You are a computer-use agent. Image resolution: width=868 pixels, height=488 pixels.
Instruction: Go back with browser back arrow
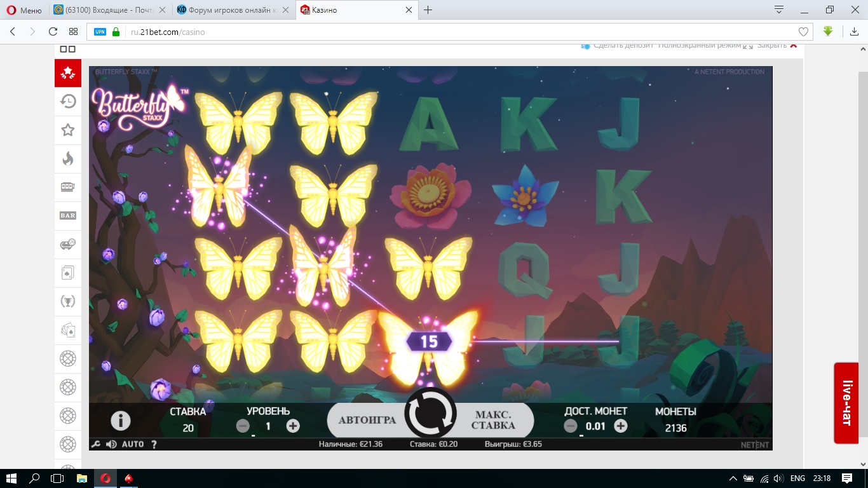[13, 32]
